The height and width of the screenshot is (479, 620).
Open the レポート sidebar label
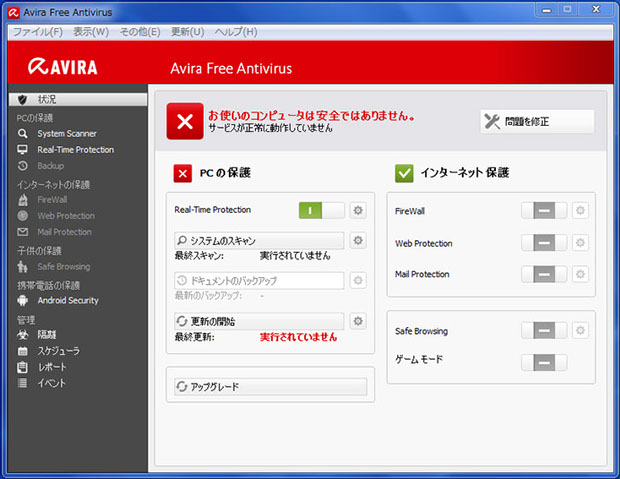(x=52, y=367)
